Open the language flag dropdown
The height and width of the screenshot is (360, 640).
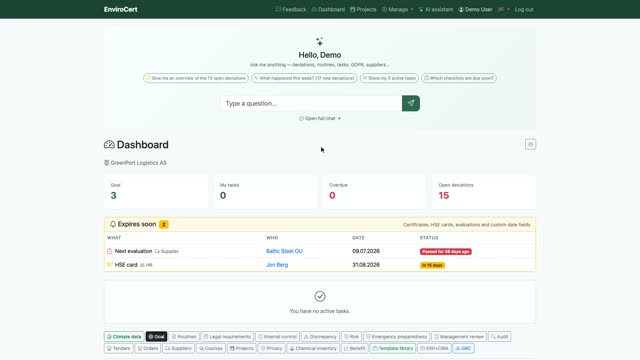(x=504, y=9)
